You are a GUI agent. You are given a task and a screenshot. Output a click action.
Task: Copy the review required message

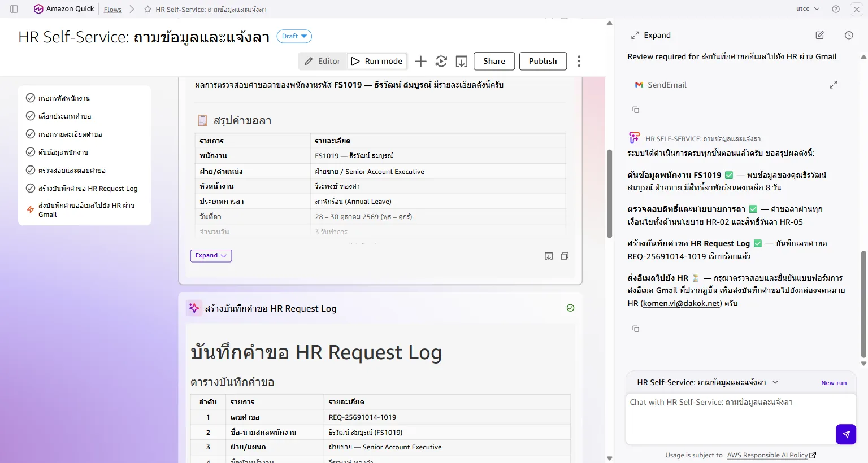[x=636, y=110]
